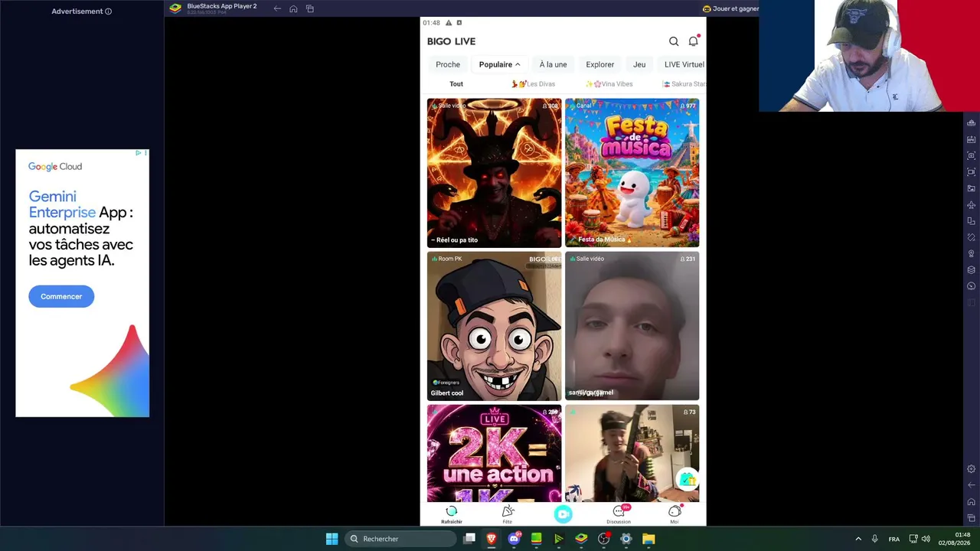980x551 pixels.
Task: Open OBS Studio from the taskbar
Action: 603,539
